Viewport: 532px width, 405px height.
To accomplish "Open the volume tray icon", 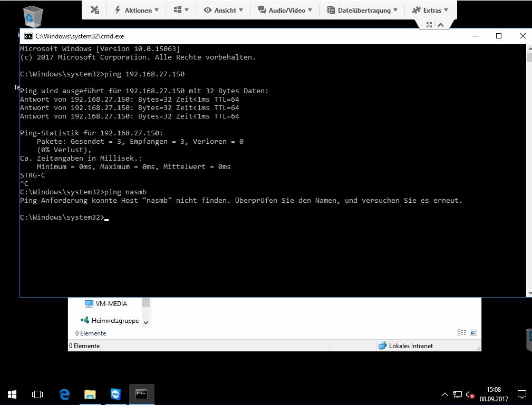I will (x=470, y=394).
